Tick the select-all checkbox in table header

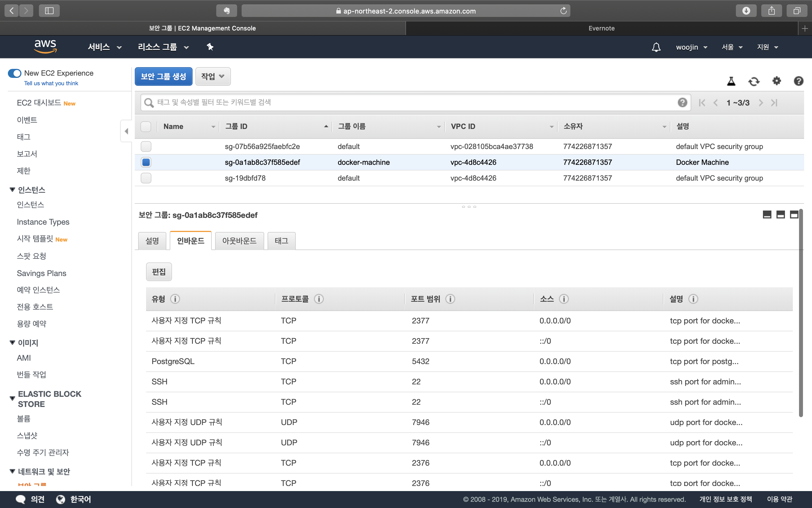145,127
